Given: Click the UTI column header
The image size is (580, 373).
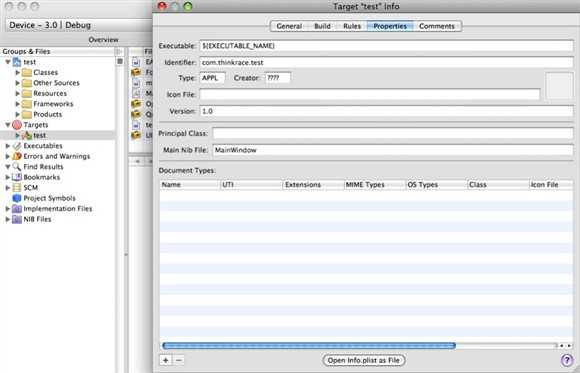Looking at the screenshot, I should [251, 185].
